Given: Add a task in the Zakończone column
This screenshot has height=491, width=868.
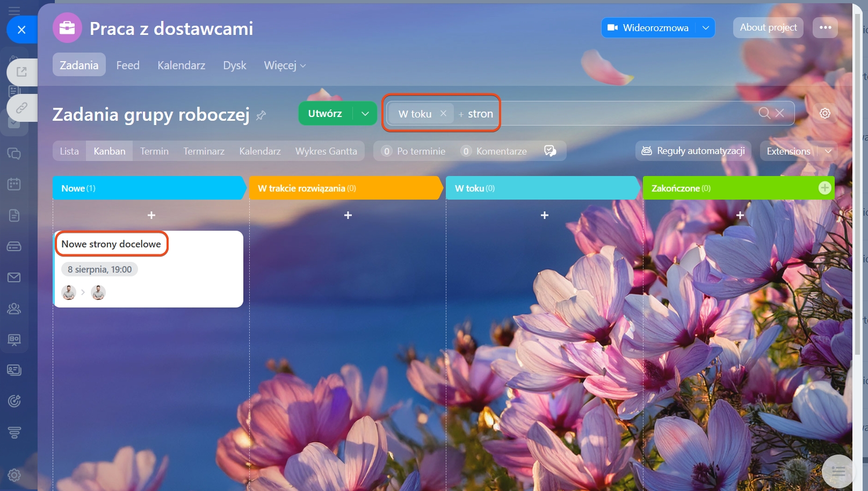Looking at the screenshot, I should tap(740, 215).
